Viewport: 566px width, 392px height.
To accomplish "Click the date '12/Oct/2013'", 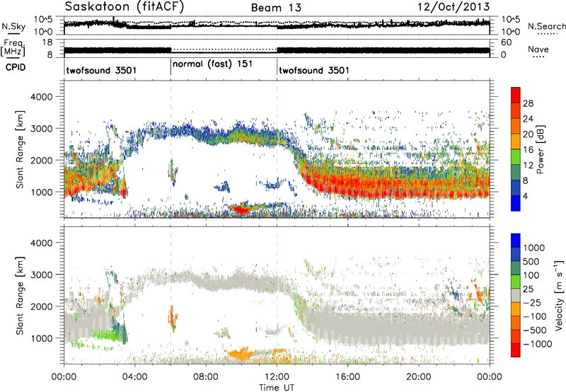I will pyautogui.click(x=454, y=6).
